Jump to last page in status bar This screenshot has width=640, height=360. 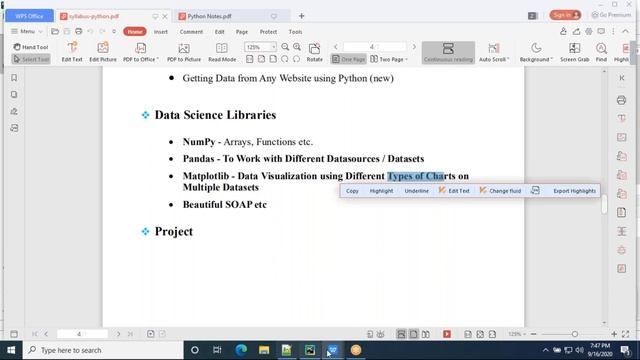click(x=131, y=334)
